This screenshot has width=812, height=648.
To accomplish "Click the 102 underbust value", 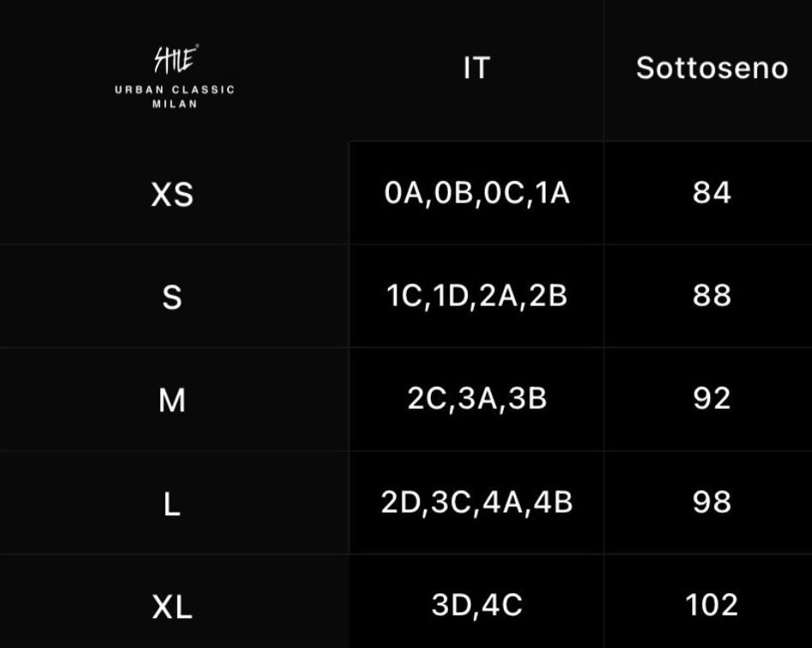I will point(712,604).
